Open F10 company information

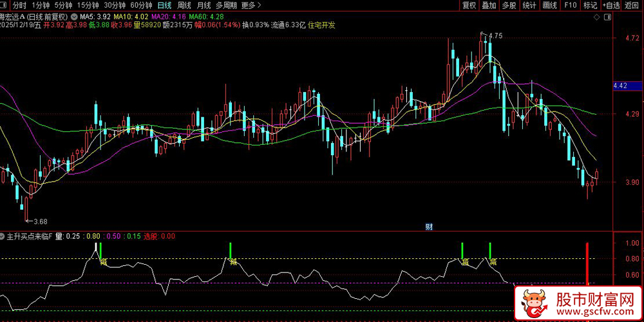570,5
